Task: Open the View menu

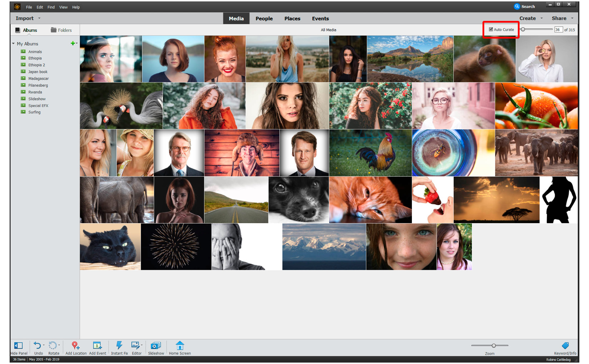Action: pos(63,7)
